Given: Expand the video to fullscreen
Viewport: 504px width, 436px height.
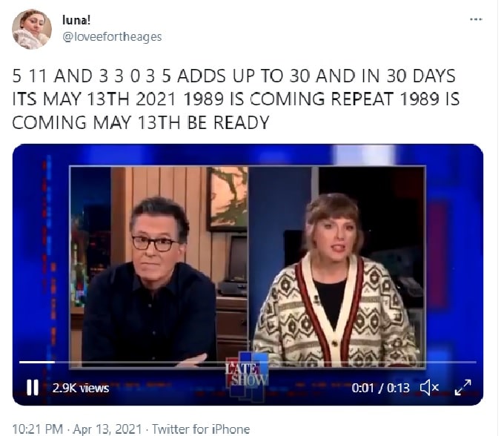Looking at the screenshot, I should click(463, 388).
